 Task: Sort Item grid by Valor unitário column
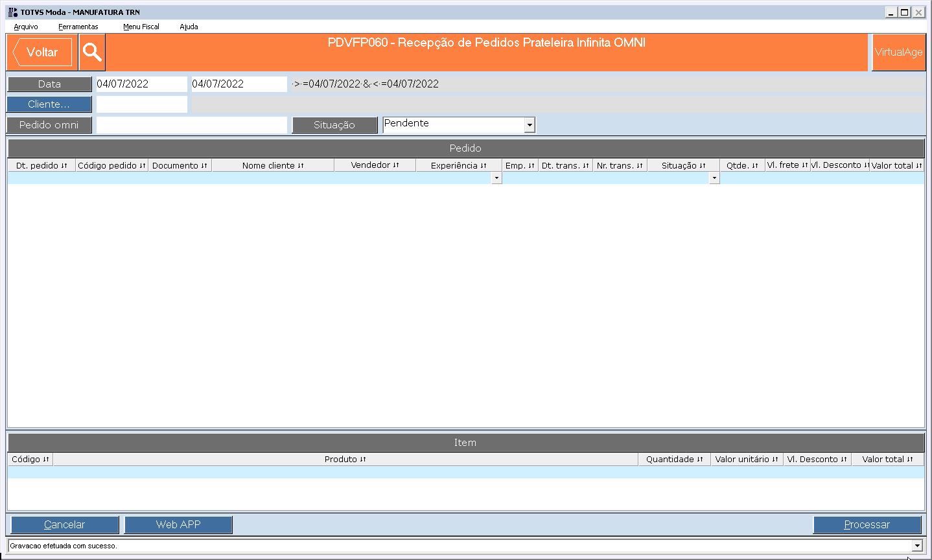[x=747, y=460]
